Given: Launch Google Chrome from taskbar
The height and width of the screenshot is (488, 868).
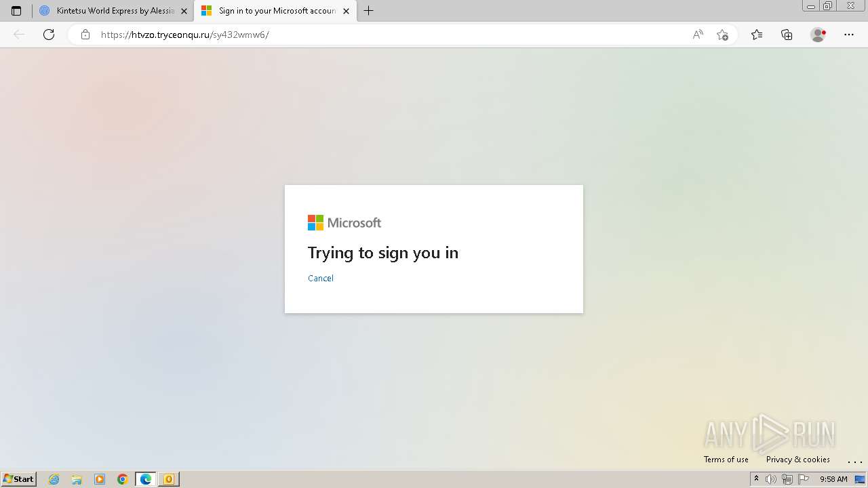Looking at the screenshot, I should (x=123, y=479).
